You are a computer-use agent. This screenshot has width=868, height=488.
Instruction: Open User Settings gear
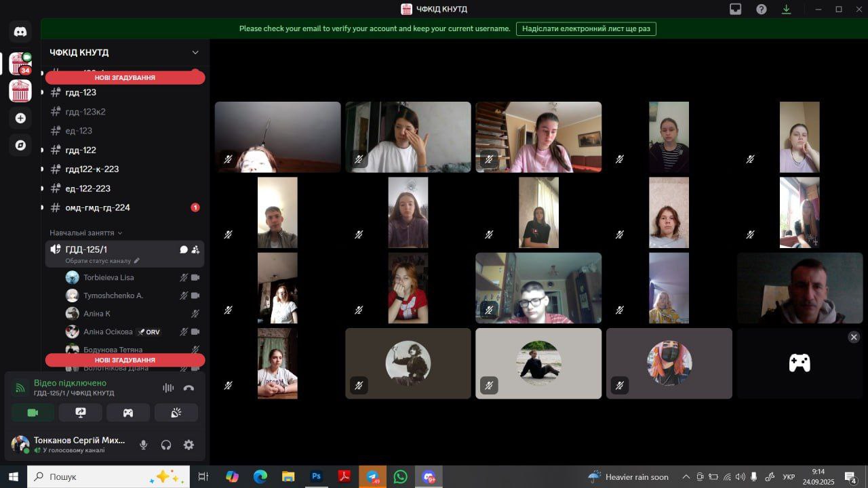tap(189, 445)
